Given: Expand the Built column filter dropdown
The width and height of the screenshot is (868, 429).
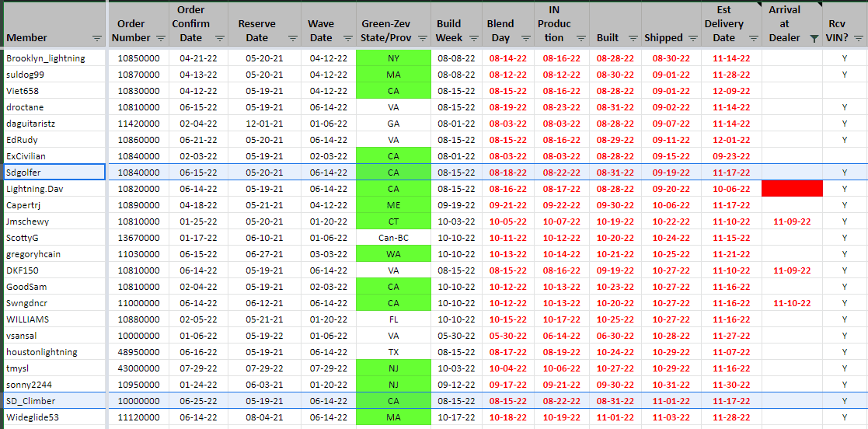Looking at the screenshot, I should [632, 38].
